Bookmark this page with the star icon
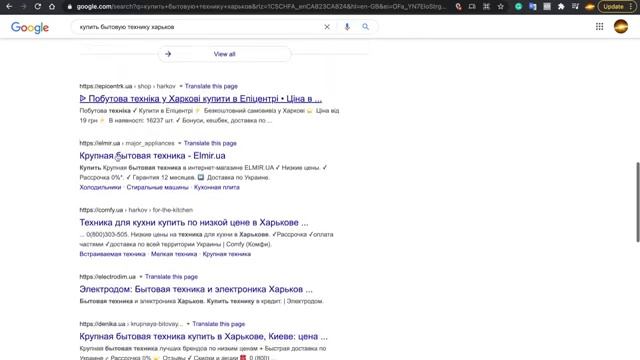The width and height of the screenshot is (640, 360). (501, 7)
